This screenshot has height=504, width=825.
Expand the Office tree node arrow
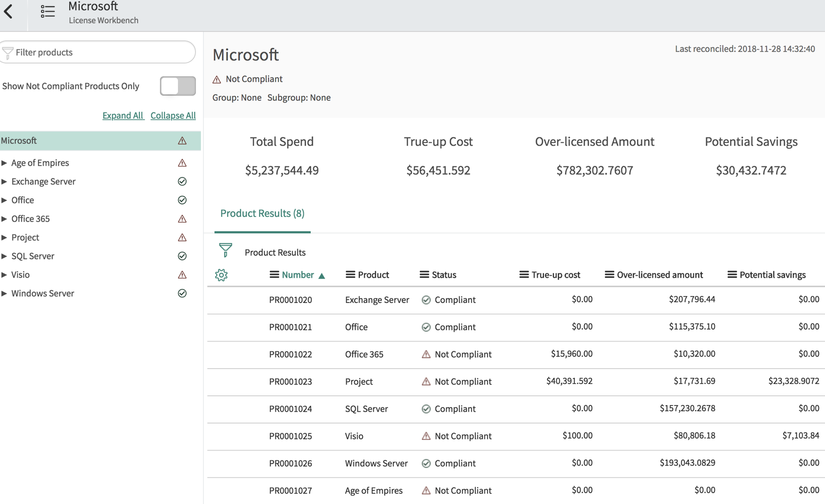[x=4, y=200]
